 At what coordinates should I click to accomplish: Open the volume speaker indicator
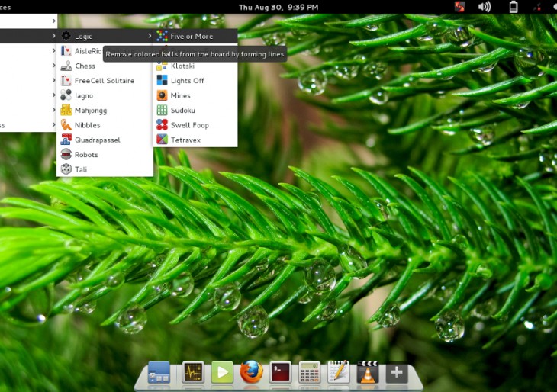(485, 7)
